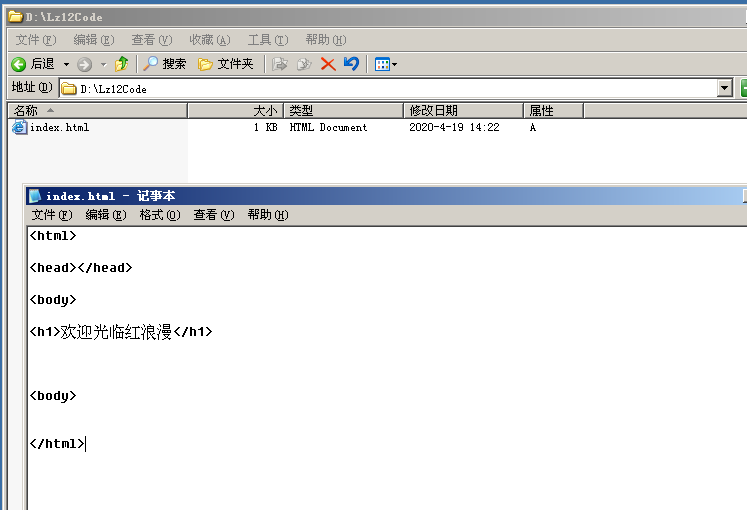
Task: Open Notepad 查看(V) menu
Action: pos(214,215)
